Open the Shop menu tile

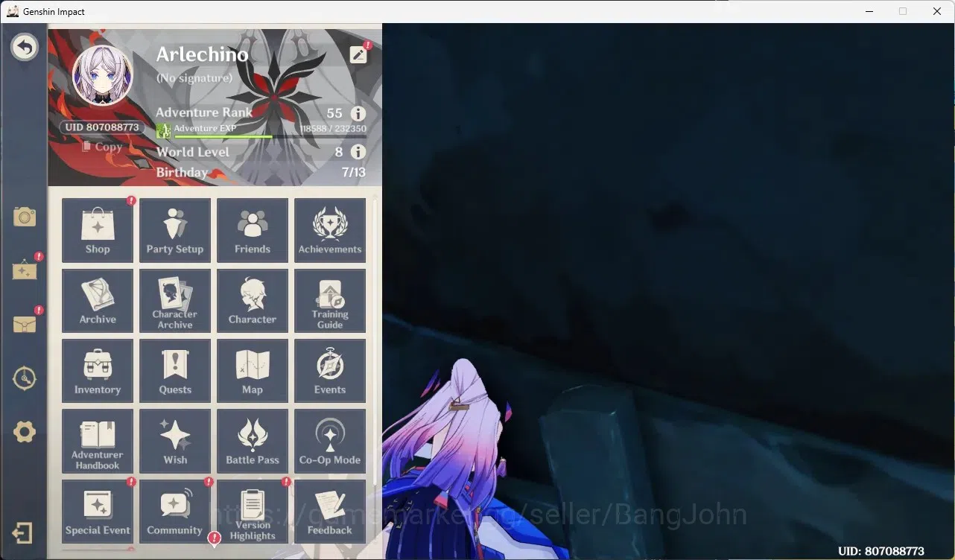tap(98, 230)
